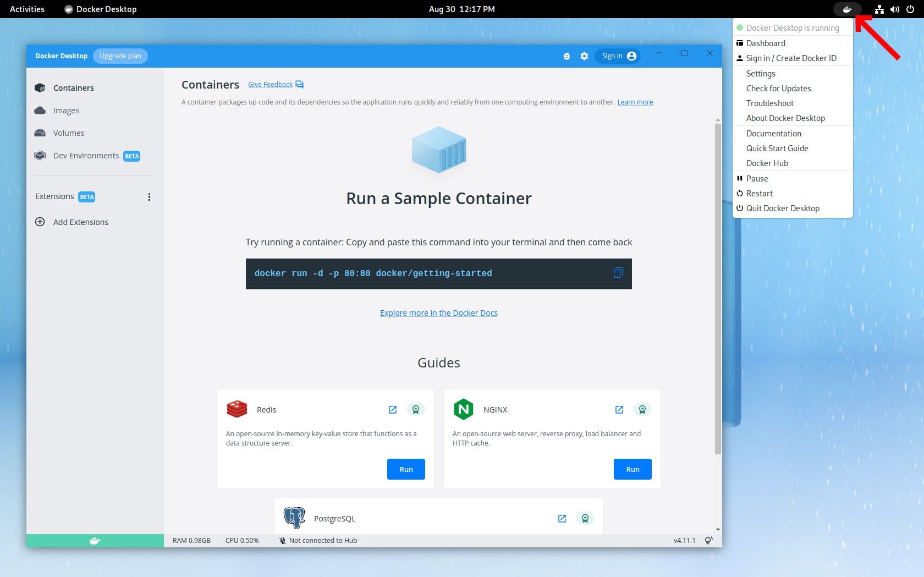The image size is (924, 577).
Task: Click scrollbar down arrow
Action: [x=718, y=530]
